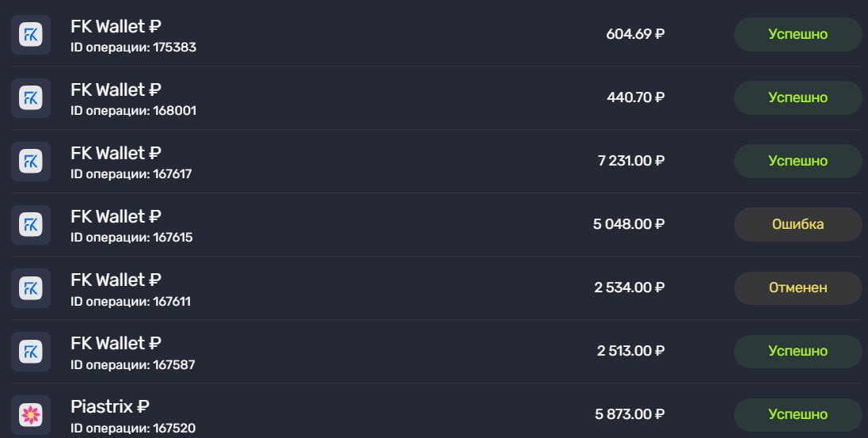Select operation ID 175383 text

(x=133, y=48)
